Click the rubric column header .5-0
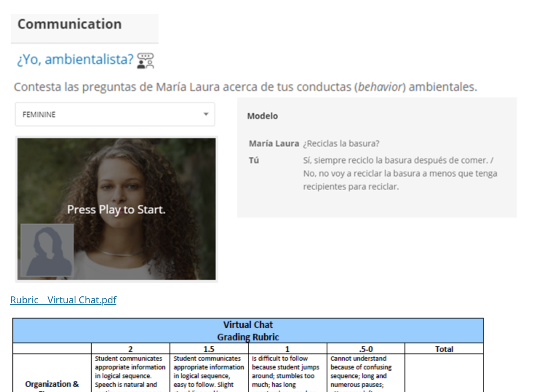This screenshot has height=392, width=542. pos(366,349)
